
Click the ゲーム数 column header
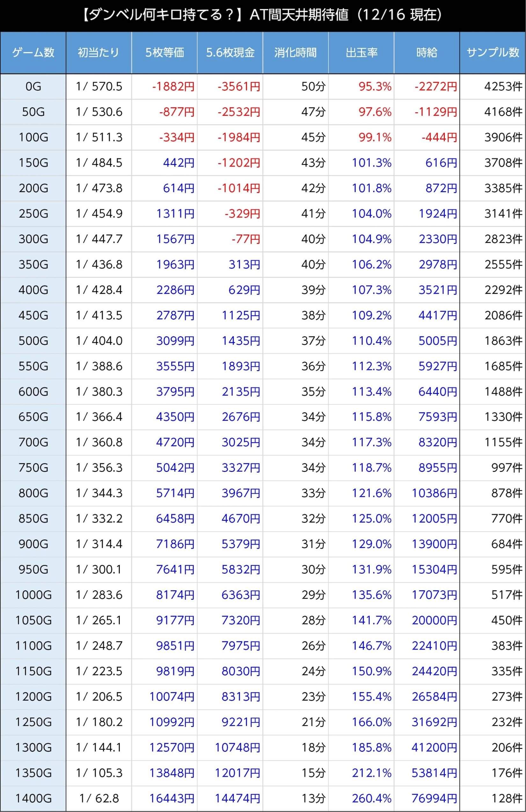33,53
